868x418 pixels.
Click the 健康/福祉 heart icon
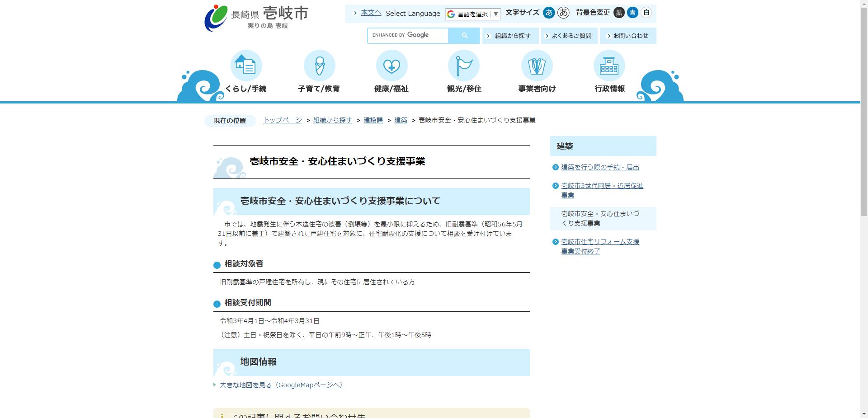[x=392, y=66]
